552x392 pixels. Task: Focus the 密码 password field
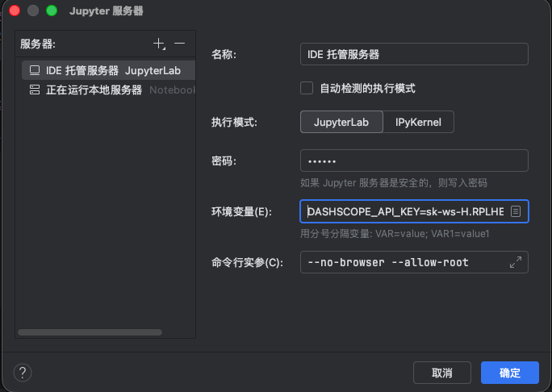tap(414, 161)
